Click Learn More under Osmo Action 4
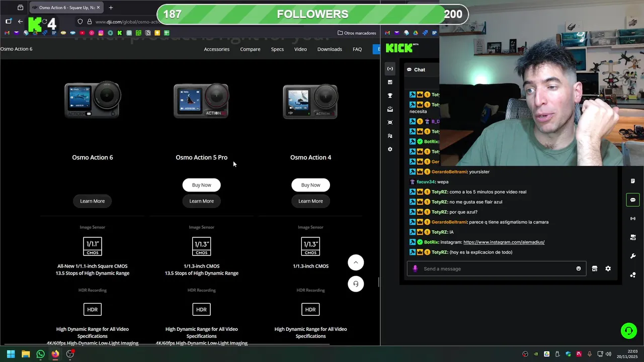Image resolution: width=644 pixels, height=362 pixels. click(x=310, y=201)
